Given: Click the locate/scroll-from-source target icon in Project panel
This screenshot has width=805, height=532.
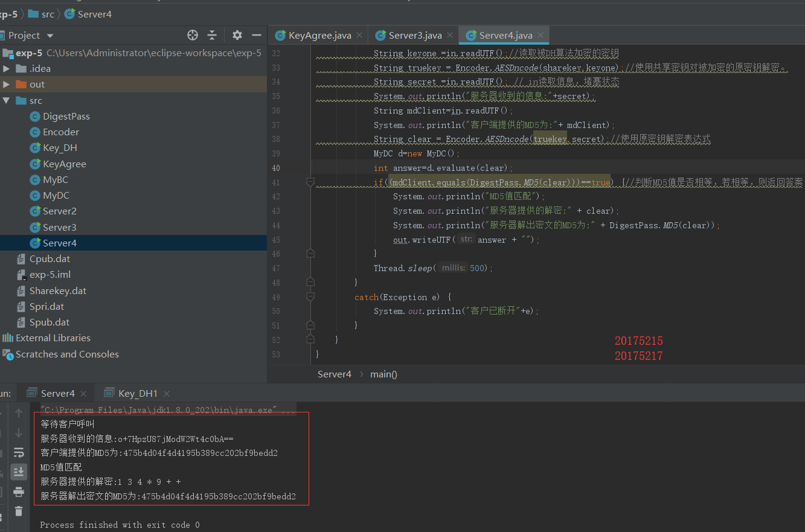Looking at the screenshot, I should tap(193, 35).
